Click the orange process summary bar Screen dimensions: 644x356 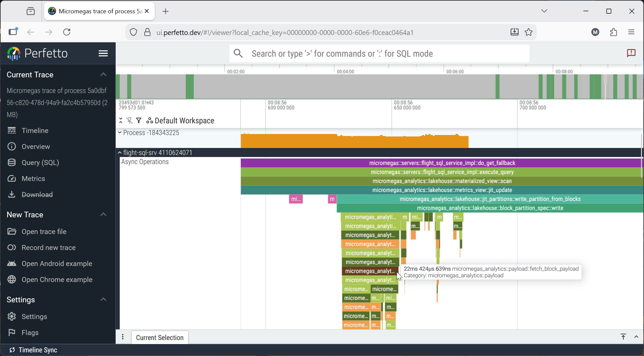[355, 141]
